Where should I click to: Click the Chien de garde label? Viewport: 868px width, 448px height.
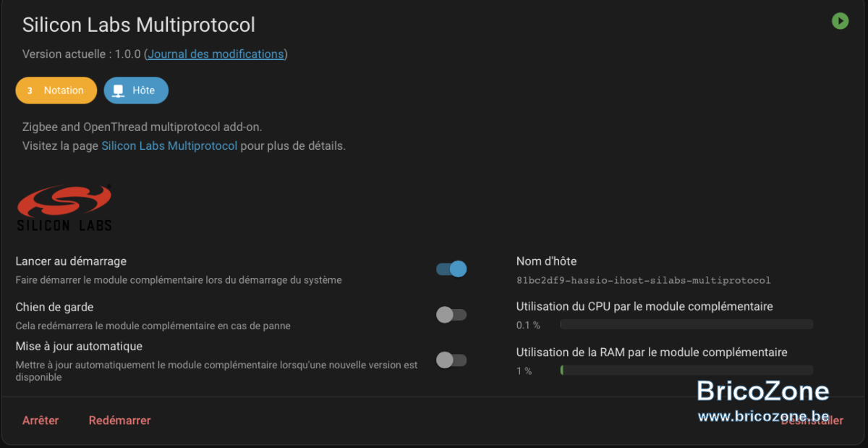click(54, 307)
